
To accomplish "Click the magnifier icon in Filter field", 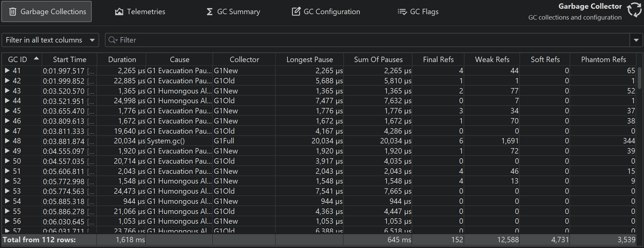I will pos(112,40).
